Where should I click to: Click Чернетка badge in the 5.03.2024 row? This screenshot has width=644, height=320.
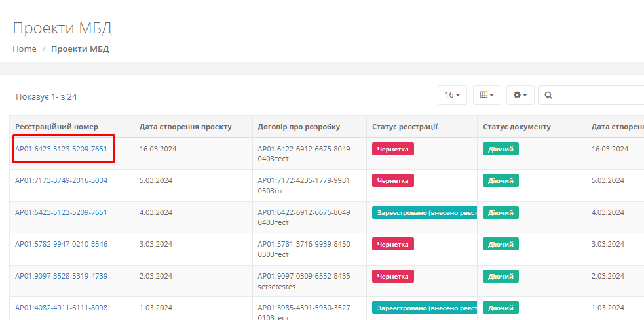tap(393, 180)
